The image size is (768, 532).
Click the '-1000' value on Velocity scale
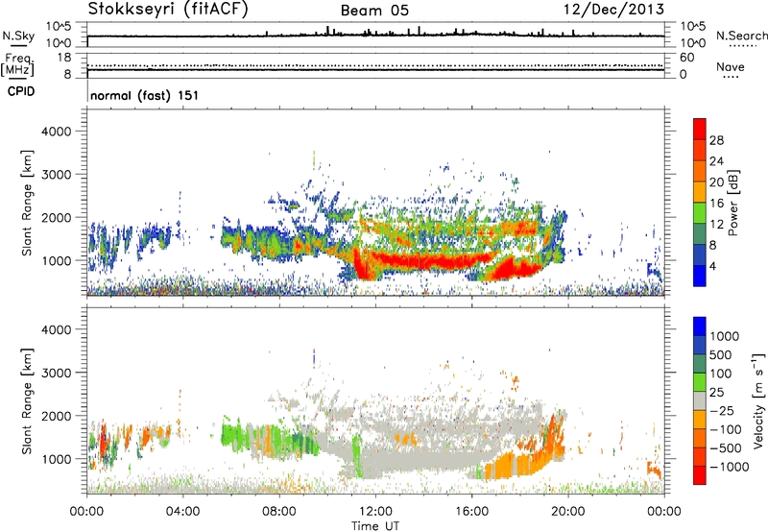[730, 467]
